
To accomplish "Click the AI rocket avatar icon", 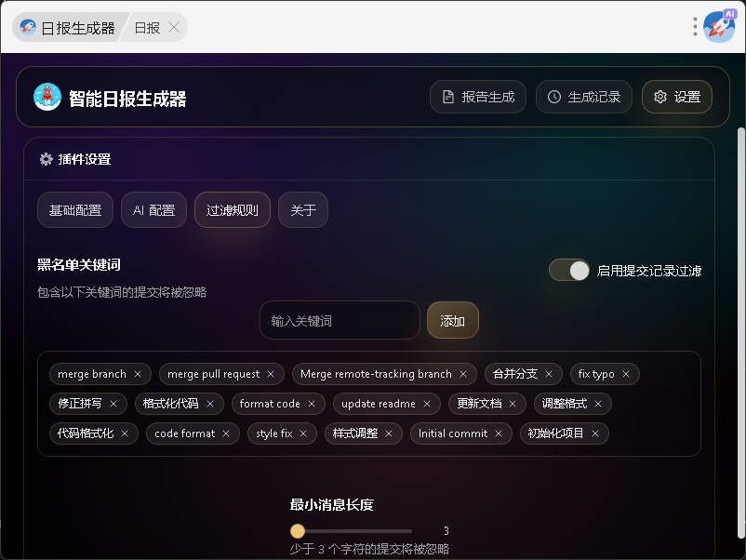I will click(x=719, y=26).
